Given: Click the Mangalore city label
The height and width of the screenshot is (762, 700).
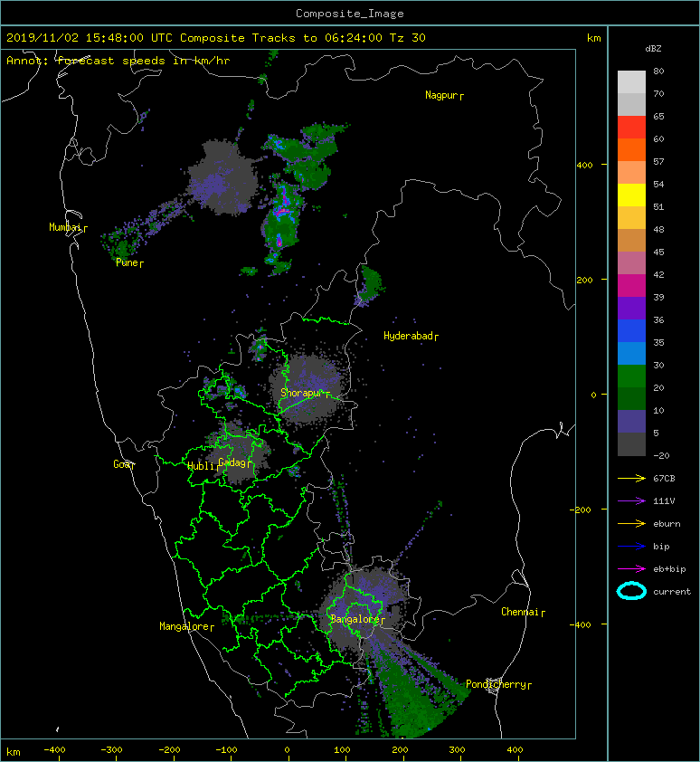Looking at the screenshot, I should [184, 626].
